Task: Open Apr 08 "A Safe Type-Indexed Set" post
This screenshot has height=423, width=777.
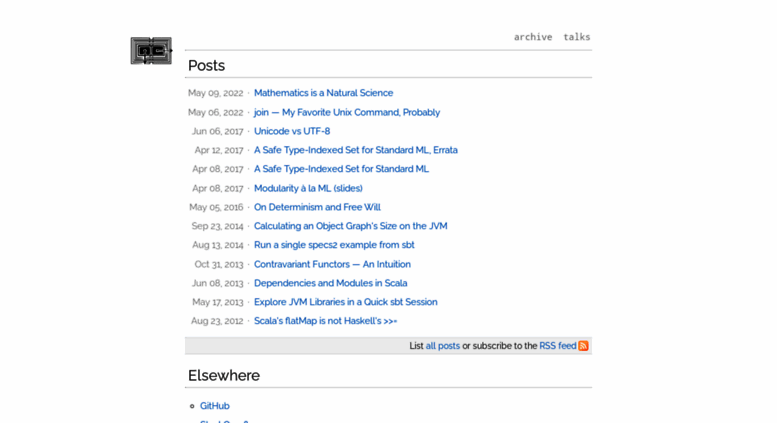Action: point(341,169)
